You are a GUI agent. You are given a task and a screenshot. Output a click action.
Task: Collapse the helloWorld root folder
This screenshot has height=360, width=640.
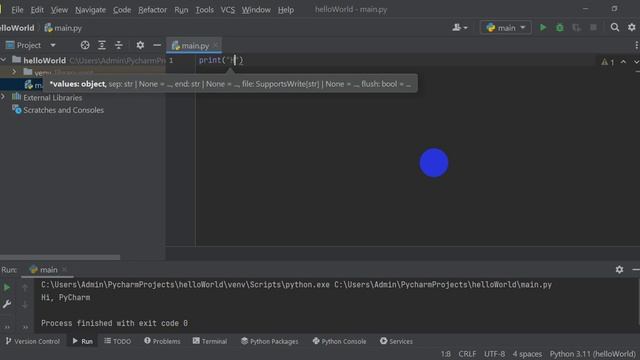point(4,60)
